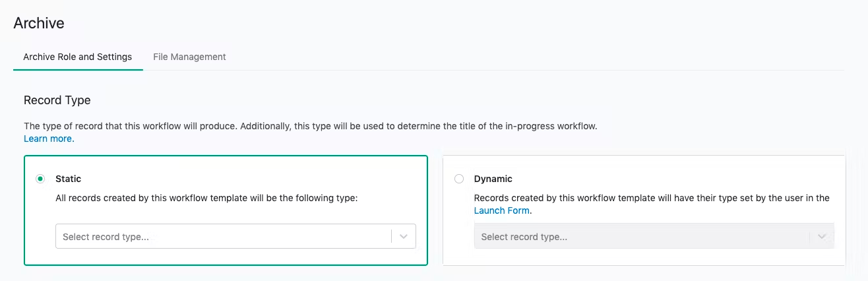Image resolution: width=868 pixels, height=281 pixels.
Task: Click the Record Type explanation paragraph
Action: point(310,125)
